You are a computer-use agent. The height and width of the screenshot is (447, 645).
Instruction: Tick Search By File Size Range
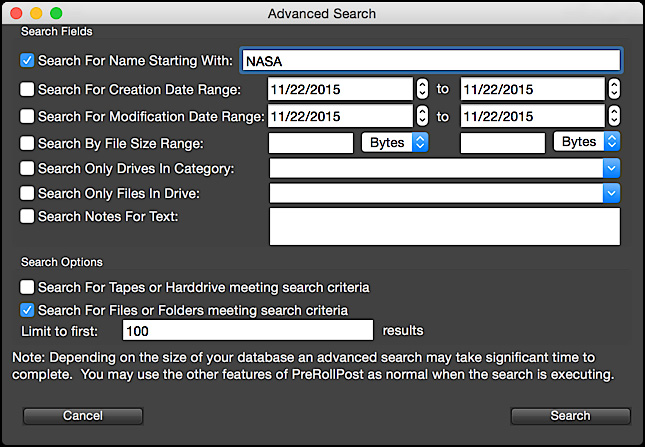point(27,143)
